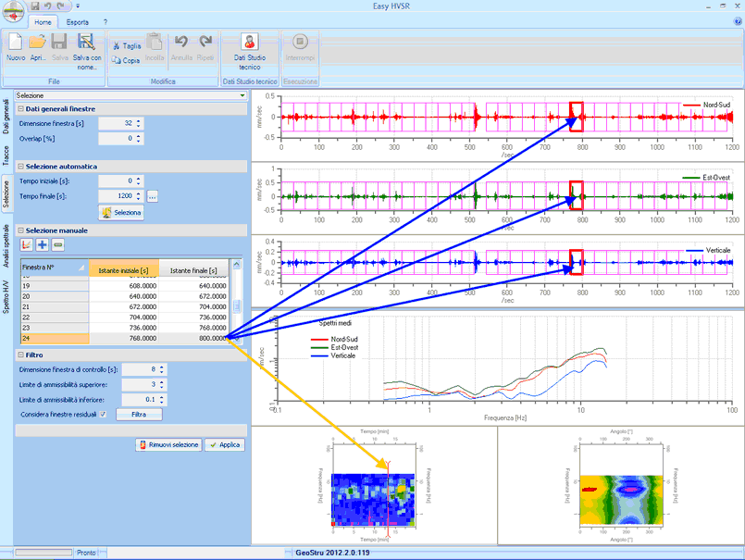Click the add window plus icon

[43, 244]
